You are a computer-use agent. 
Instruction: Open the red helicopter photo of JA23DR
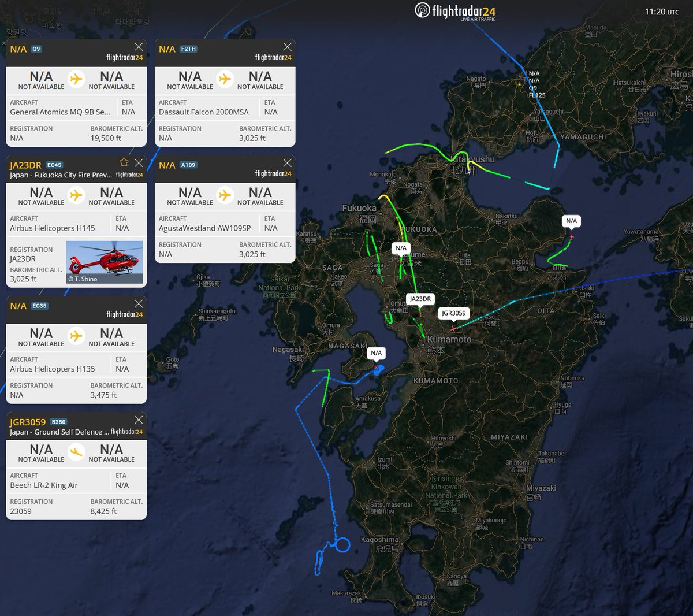(x=105, y=262)
